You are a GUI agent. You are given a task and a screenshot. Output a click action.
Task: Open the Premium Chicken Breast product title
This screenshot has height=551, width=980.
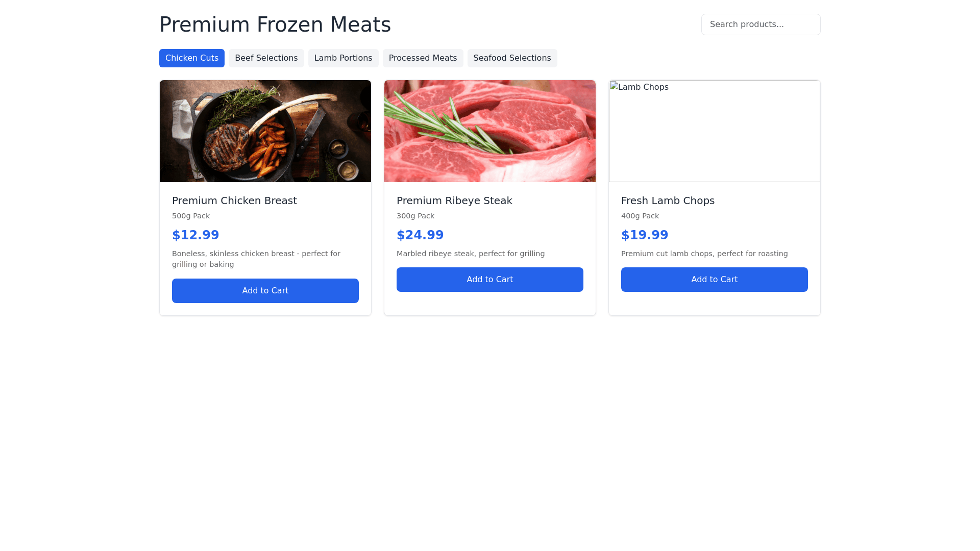click(234, 201)
